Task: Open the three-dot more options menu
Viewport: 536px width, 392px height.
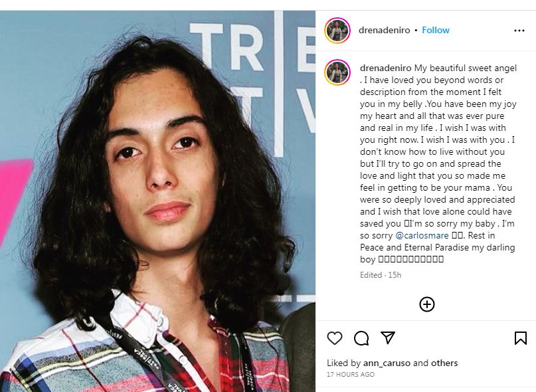Action: (519, 31)
